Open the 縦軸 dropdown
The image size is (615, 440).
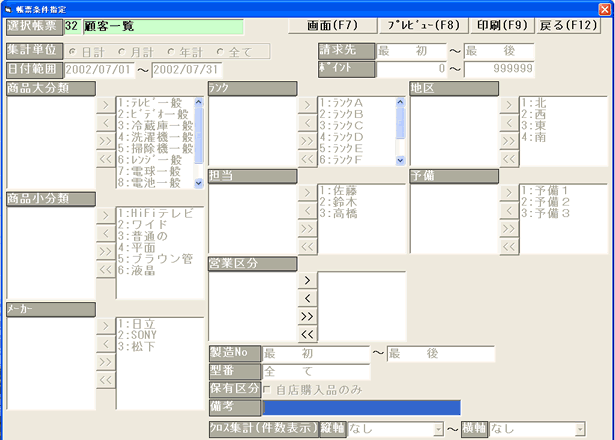438,429
